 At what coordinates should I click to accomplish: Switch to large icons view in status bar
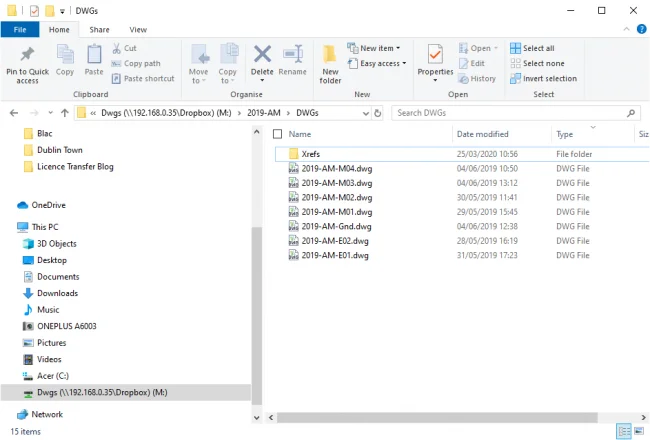click(x=639, y=431)
